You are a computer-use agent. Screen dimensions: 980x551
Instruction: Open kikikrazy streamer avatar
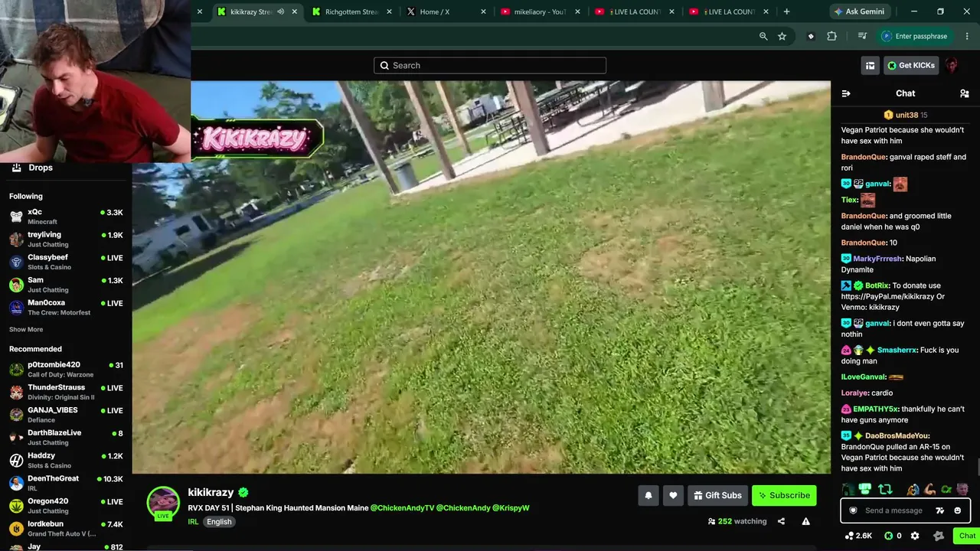point(163,503)
